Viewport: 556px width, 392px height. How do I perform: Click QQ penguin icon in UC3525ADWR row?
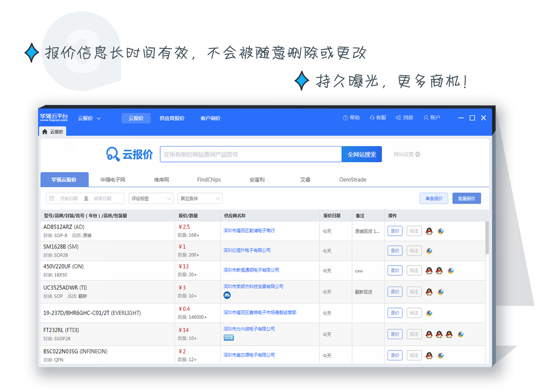(x=429, y=292)
